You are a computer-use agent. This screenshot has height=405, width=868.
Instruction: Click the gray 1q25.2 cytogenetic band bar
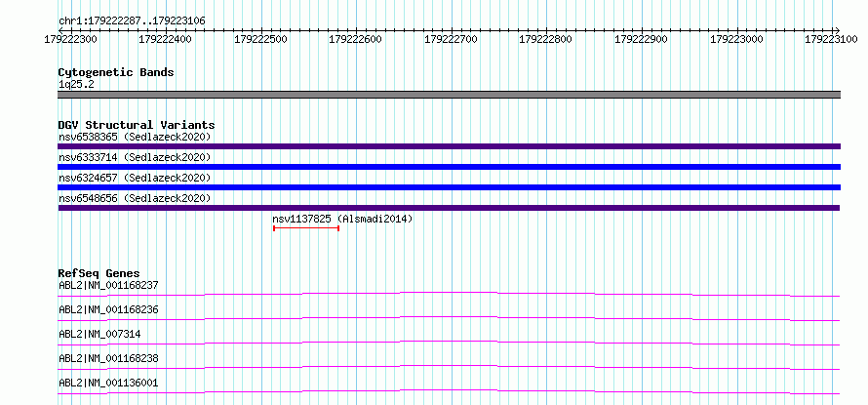(x=449, y=95)
